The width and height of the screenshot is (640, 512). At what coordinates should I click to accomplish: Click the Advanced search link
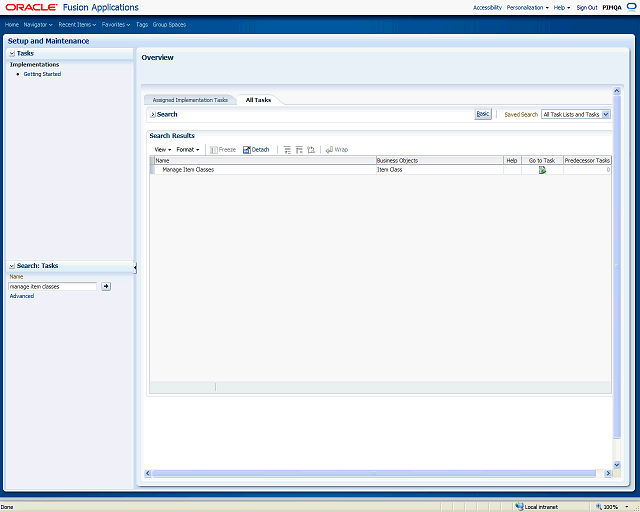point(21,296)
